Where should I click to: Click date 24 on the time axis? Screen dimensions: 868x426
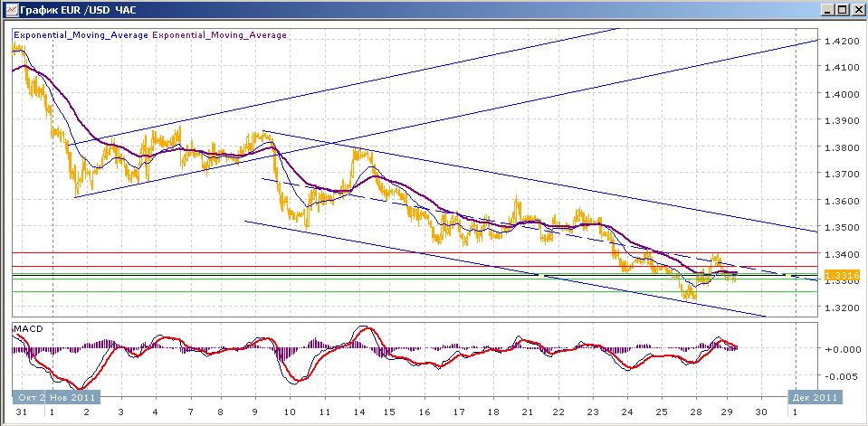point(628,412)
